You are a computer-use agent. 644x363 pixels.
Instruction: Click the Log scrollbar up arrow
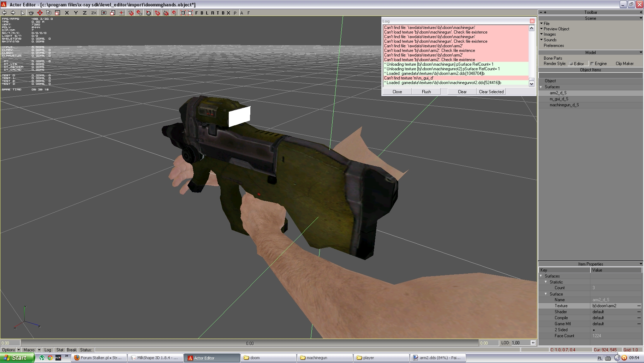click(x=531, y=28)
